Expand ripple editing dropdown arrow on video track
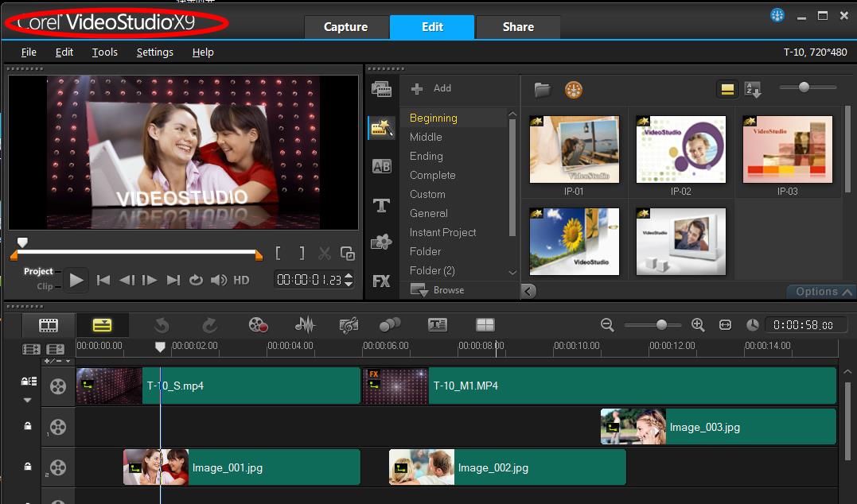The width and height of the screenshot is (857, 504). (27, 400)
